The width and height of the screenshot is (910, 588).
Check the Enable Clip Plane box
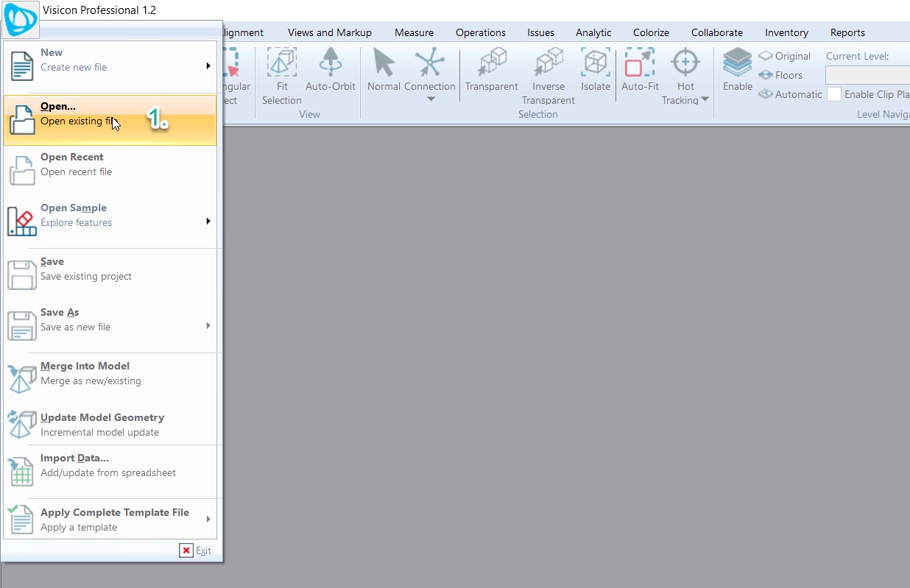(833, 94)
